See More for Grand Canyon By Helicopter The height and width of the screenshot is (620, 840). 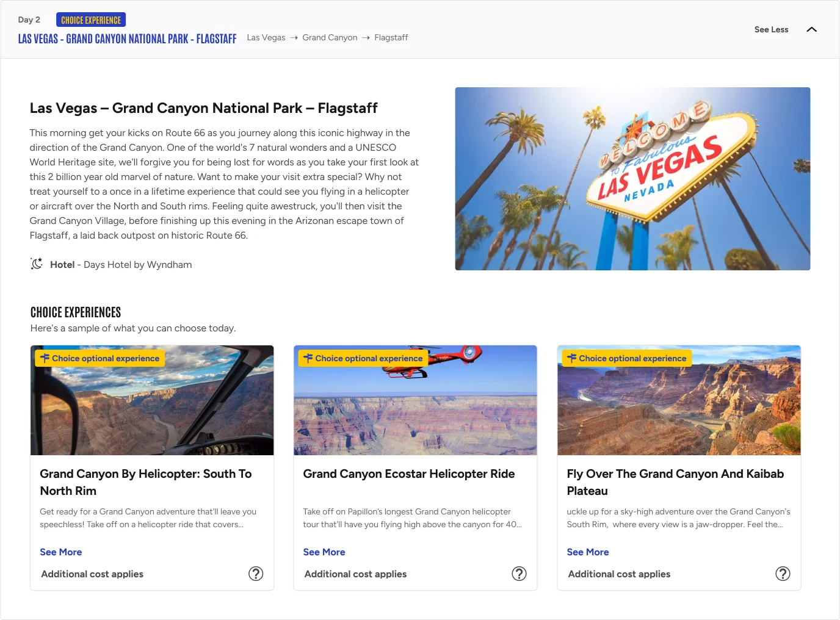pyautogui.click(x=60, y=552)
